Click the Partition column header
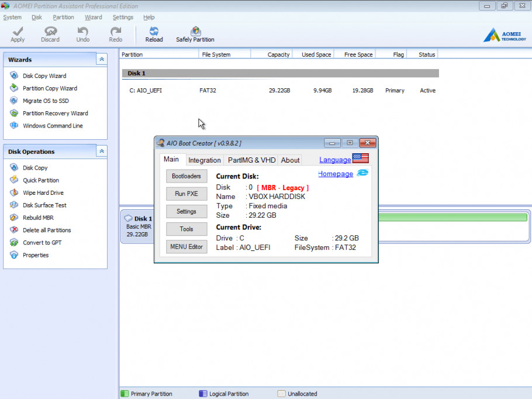This screenshot has width=532, height=399. coord(159,54)
